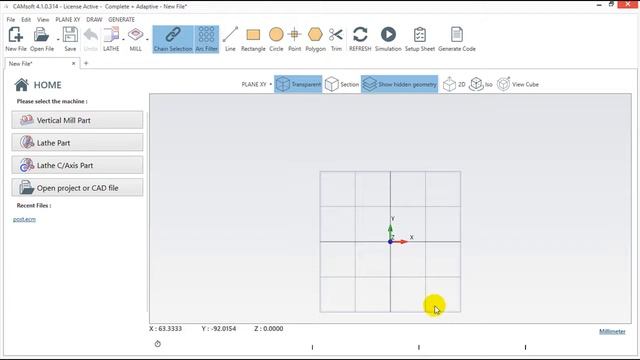Click the X coordinate readout 63.3333
Image resolution: width=640 pixels, height=360 pixels.
click(x=166, y=329)
